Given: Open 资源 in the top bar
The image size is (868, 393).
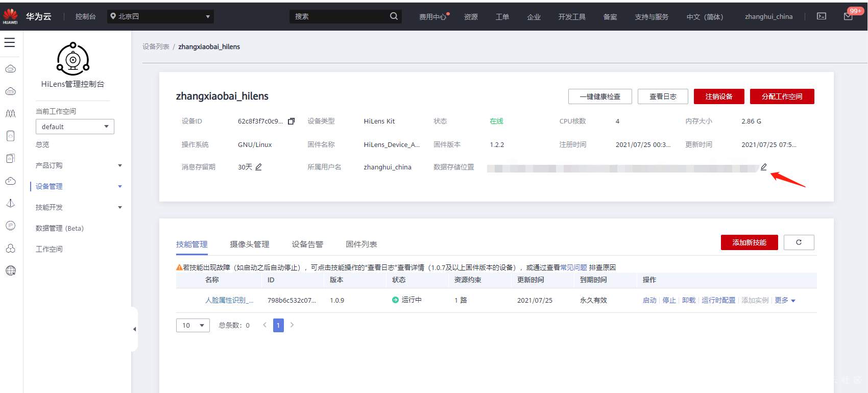Looking at the screenshot, I should [x=471, y=17].
